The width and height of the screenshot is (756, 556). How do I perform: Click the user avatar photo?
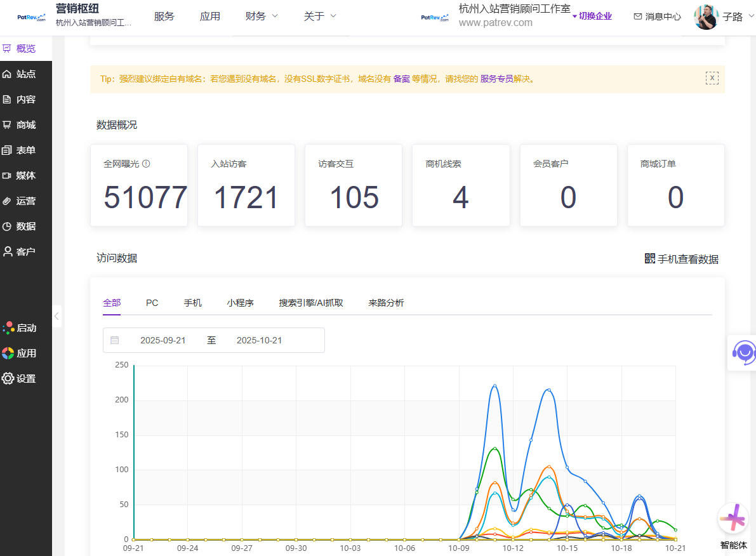pos(706,17)
